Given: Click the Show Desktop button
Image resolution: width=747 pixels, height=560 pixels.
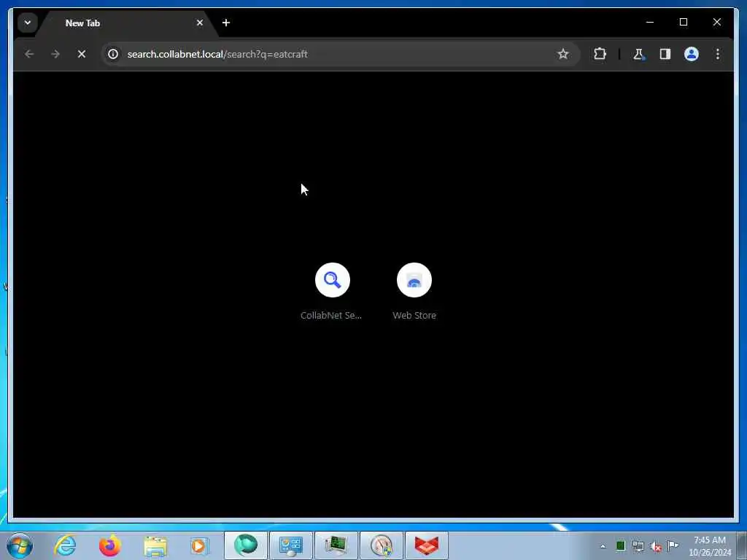Looking at the screenshot, I should pyautogui.click(x=742, y=545).
